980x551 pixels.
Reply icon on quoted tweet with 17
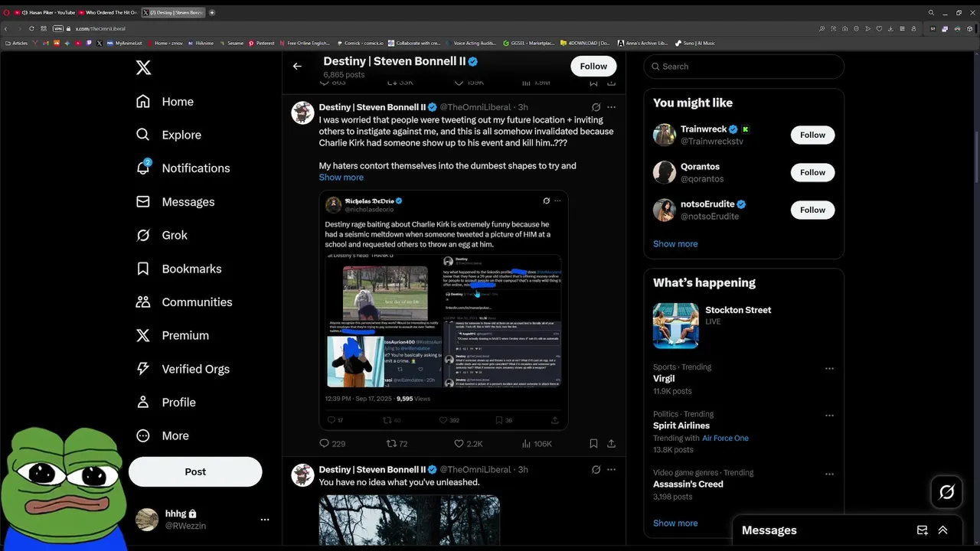click(335, 420)
